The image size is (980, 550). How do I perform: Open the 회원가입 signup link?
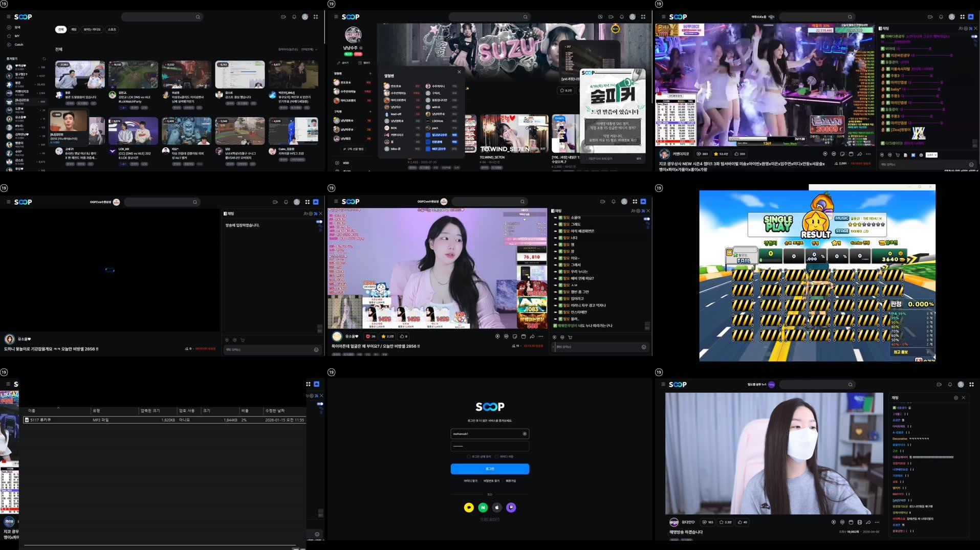coord(510,481)
